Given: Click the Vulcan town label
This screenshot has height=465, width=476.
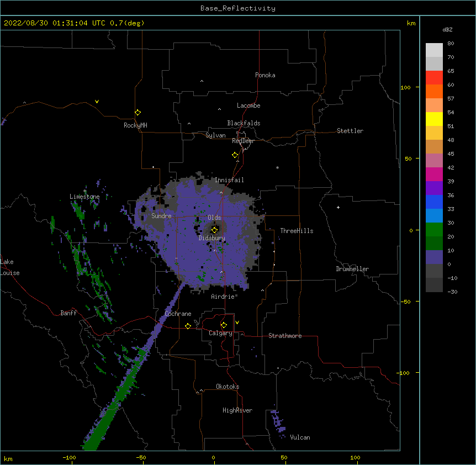Looking at the screenshot, I should [300, 437].
